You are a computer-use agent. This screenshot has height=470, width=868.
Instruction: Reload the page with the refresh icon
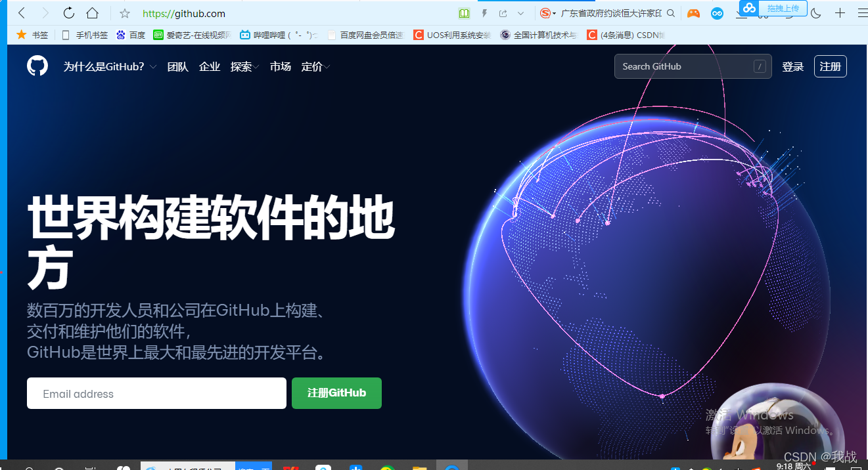69,13
